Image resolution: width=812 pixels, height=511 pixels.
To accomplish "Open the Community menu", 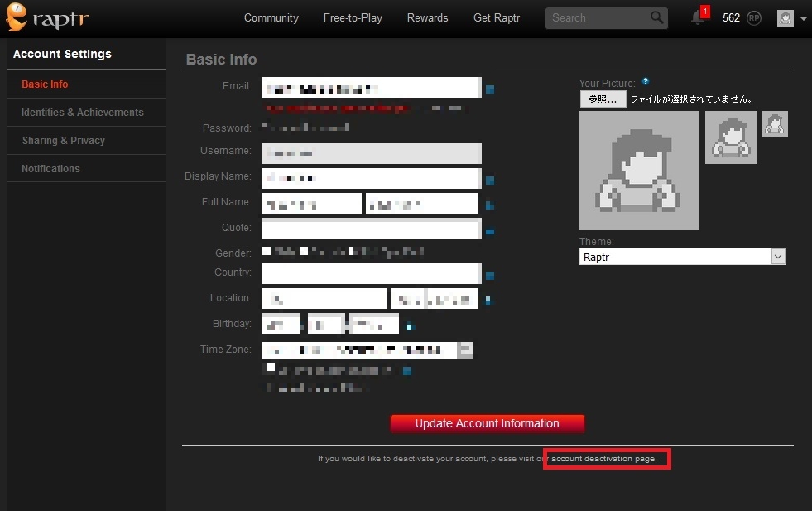I will pyautogui.click(x=271, y=17).
